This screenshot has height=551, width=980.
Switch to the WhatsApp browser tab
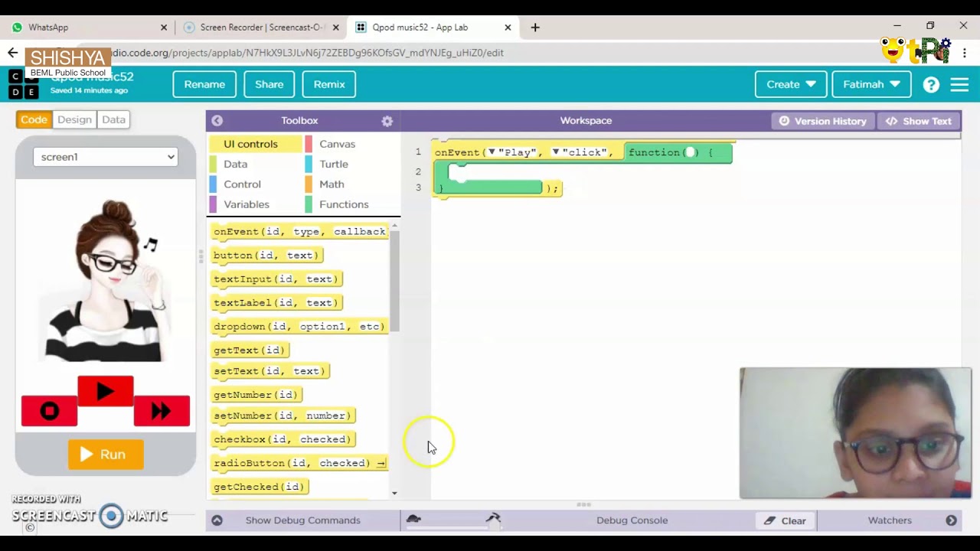coord(88,28)
